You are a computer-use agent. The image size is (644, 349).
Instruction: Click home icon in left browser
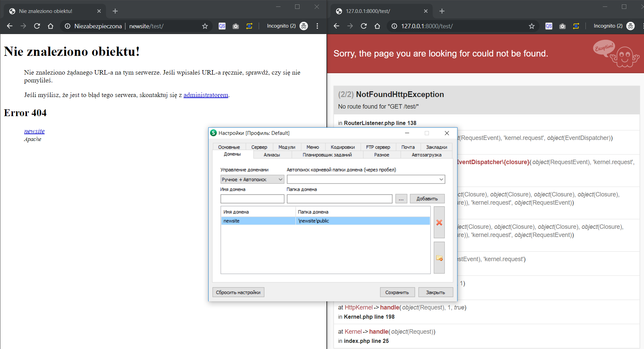[50, 26]
